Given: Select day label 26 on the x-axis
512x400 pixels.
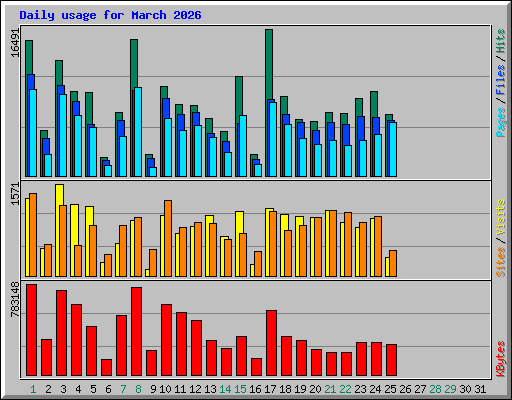Looking at the screenshot, I should [405, 389].
